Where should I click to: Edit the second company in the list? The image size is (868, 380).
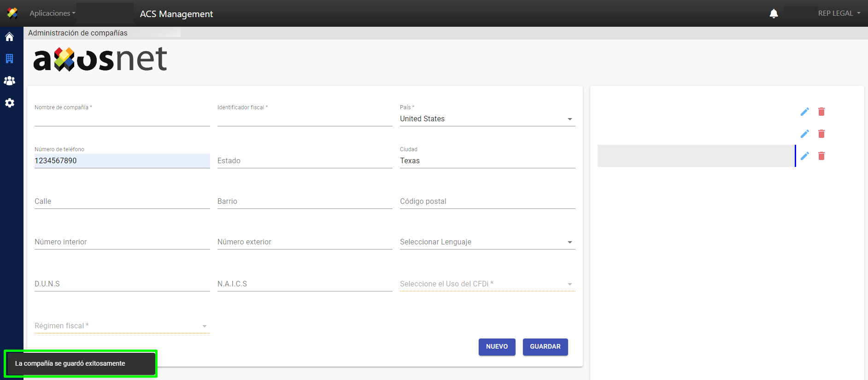point(804,134)
